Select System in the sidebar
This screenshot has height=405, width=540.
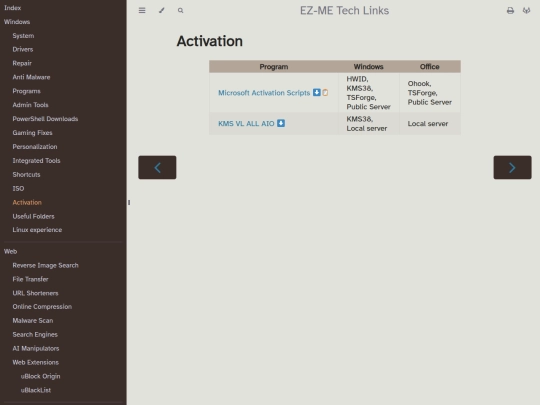(x=23, y=35)
